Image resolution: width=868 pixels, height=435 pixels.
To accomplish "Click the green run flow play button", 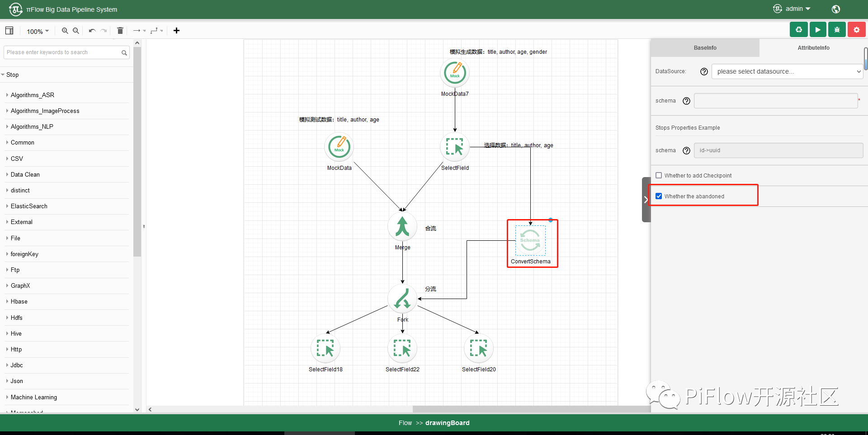I will pyautogui.click(x=817, y=30).
